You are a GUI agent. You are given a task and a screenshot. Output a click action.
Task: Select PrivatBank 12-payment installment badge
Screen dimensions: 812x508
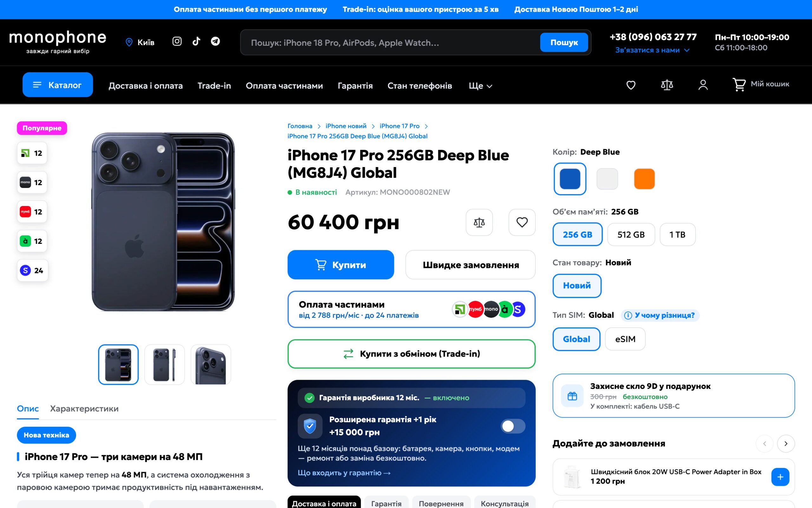[x=32, y=153]
